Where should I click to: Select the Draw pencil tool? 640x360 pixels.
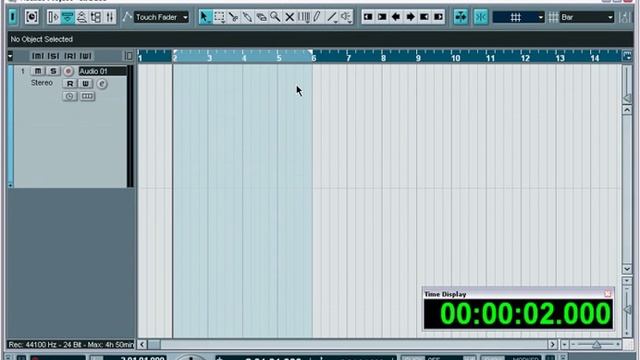(x=317, y=17)
